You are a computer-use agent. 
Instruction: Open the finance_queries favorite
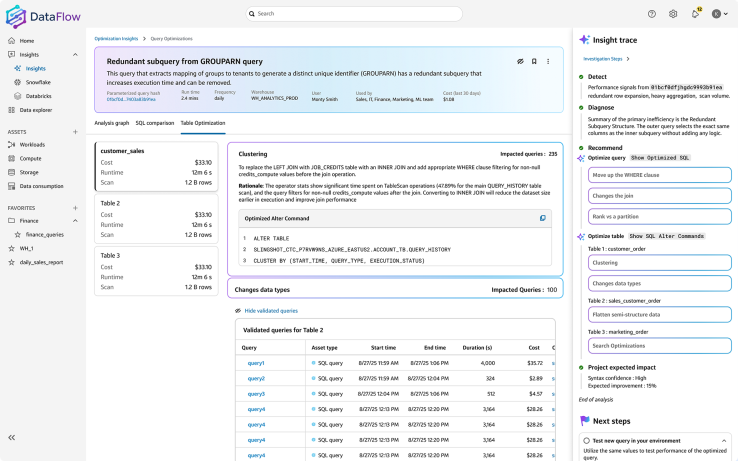tap(45, 235)
